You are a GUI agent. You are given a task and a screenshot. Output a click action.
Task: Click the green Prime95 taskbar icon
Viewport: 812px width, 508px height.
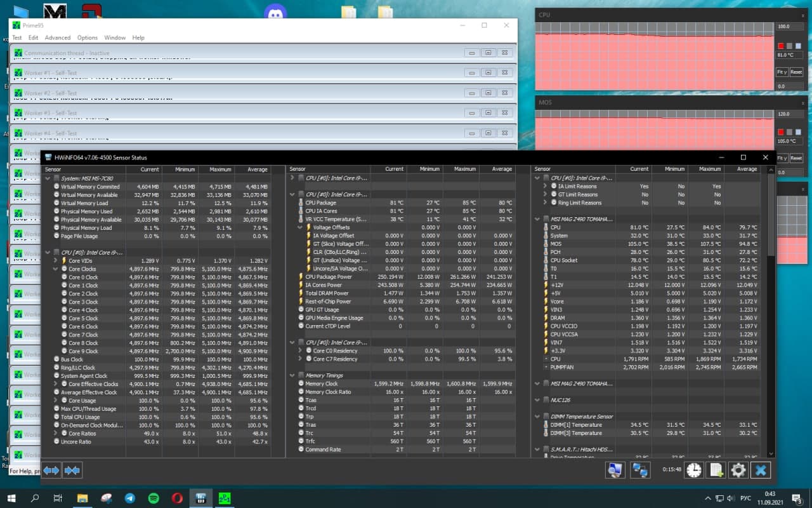point(225,498)
